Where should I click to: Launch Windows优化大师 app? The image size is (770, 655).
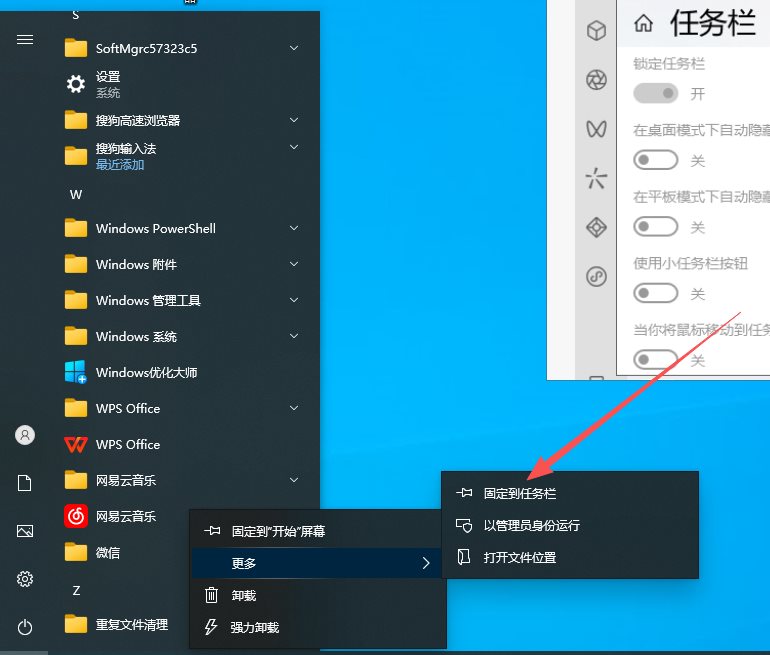131,373
